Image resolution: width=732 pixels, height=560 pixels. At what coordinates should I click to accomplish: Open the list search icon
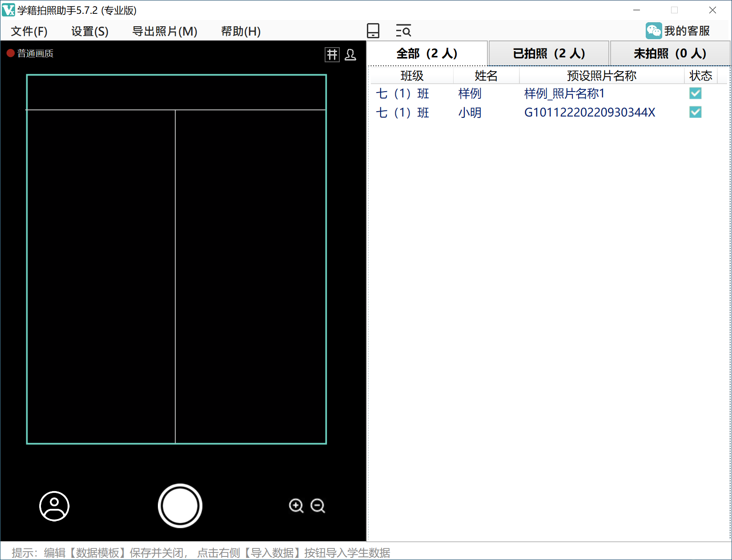[403, 31]
